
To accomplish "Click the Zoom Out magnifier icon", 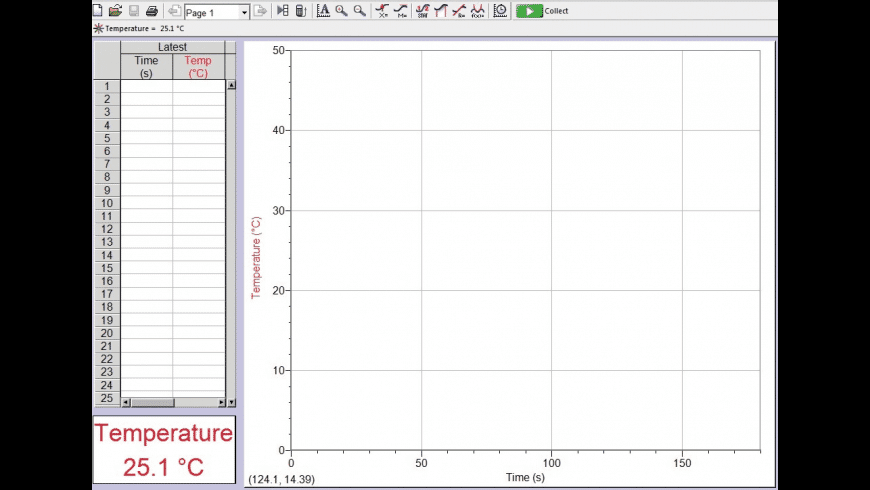I will pos(359,11).
